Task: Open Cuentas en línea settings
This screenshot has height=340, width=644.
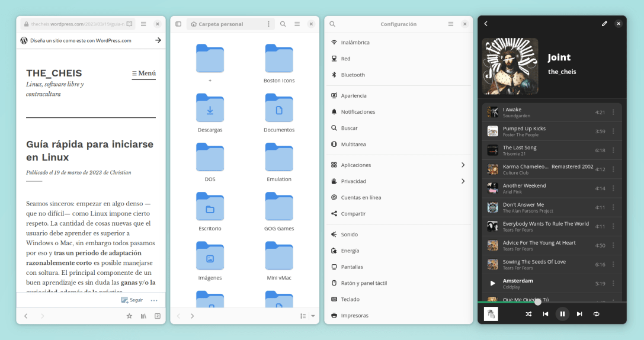Action: [398, 197]
